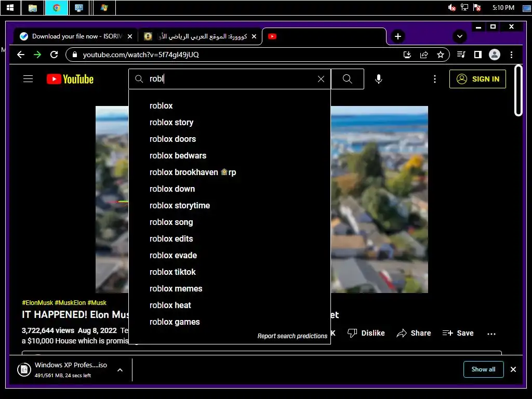Select the 'roblox doors' suggestion
532x399 pixels.
click(230, 139)
